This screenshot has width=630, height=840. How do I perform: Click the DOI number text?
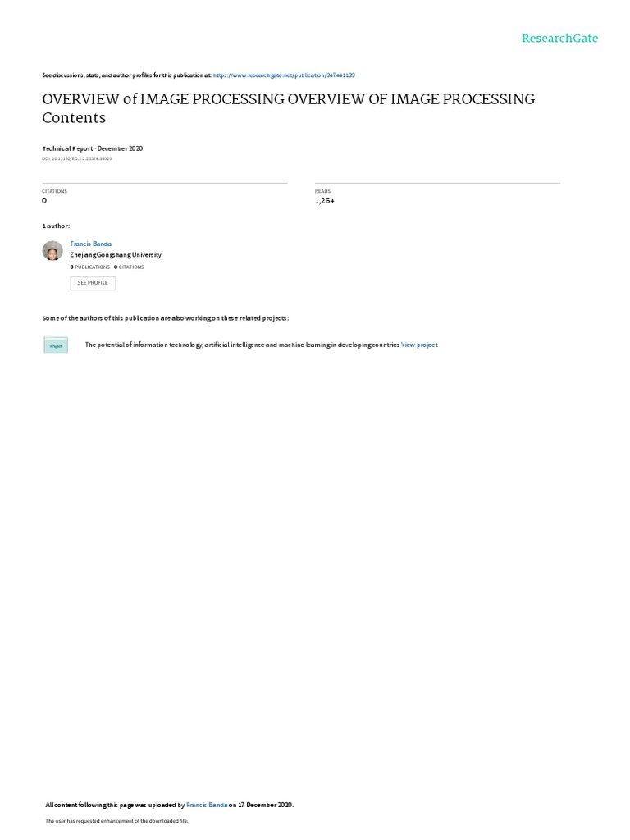pos(77,158)
